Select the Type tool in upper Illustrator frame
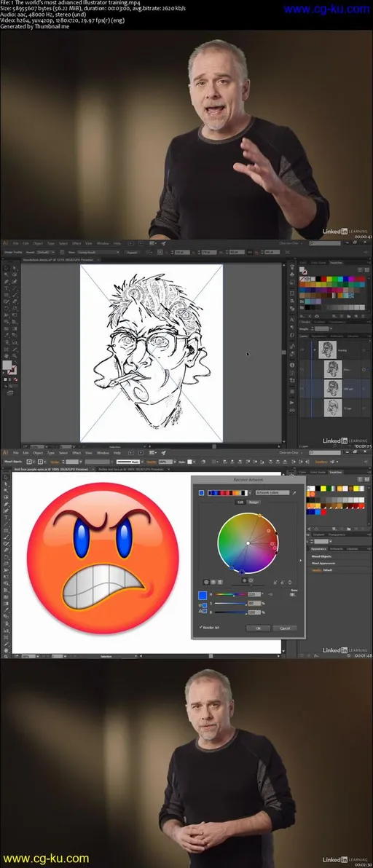373x868 pixels. click(6, 288)
